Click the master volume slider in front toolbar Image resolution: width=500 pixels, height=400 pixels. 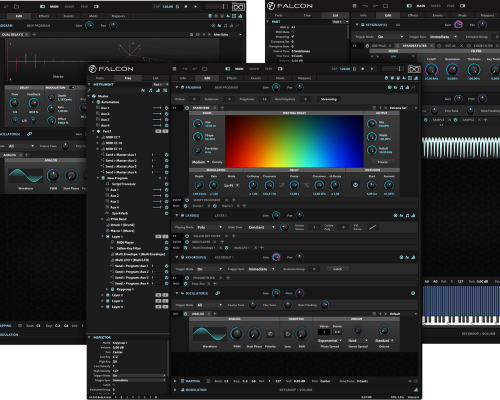tap(392, 69)
